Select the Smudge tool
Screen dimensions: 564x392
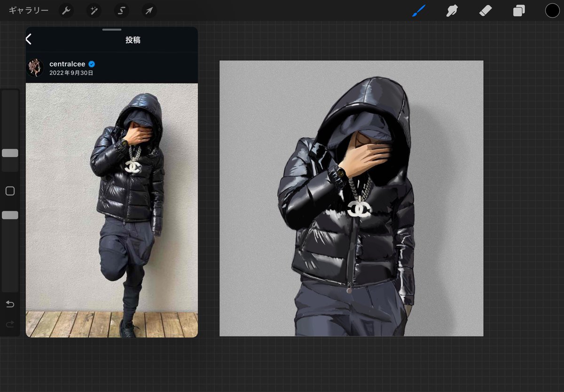pyautogui.click(x=452, y=10)
